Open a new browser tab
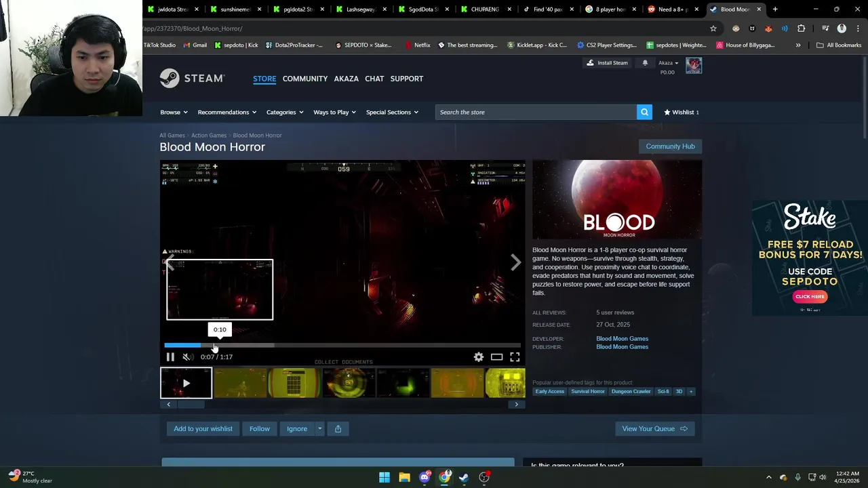Screen dimensions: 868x488 coord(775,9)
